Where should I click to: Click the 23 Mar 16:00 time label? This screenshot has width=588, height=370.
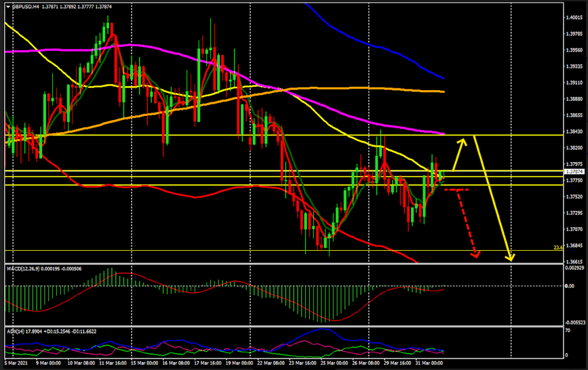coord(303,363)
